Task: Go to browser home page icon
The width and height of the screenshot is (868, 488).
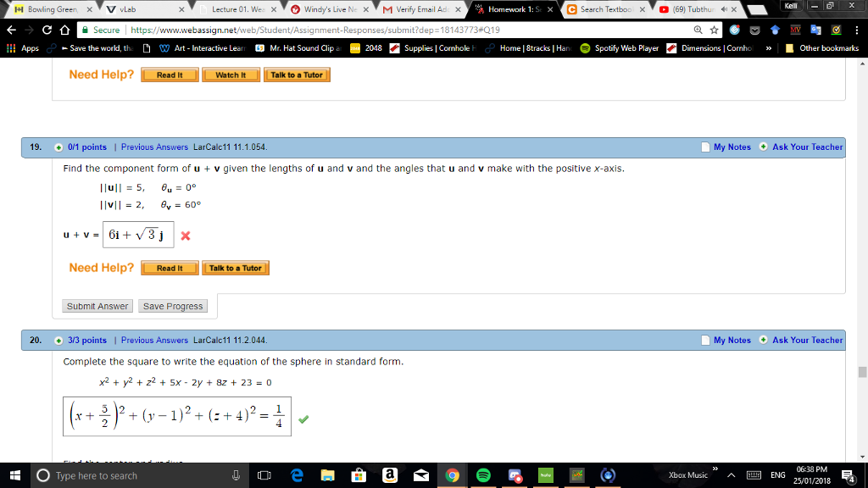Action: point(64,30)
